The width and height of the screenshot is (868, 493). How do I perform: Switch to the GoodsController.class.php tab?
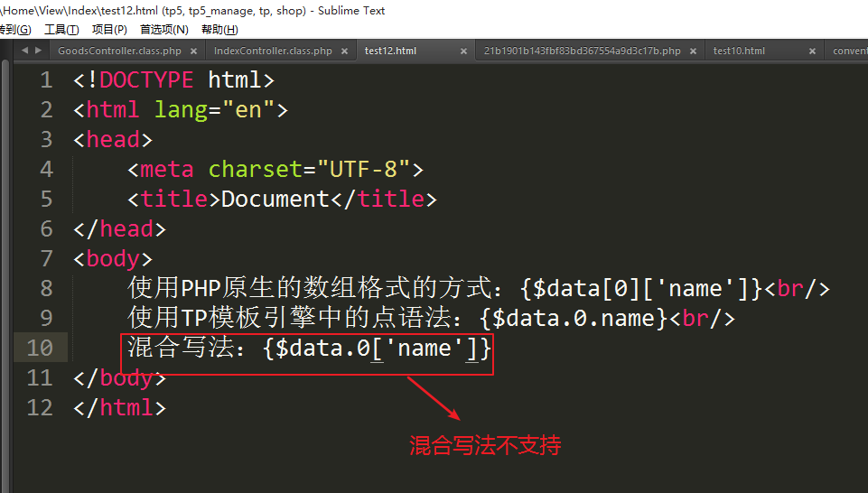point(119,51)
